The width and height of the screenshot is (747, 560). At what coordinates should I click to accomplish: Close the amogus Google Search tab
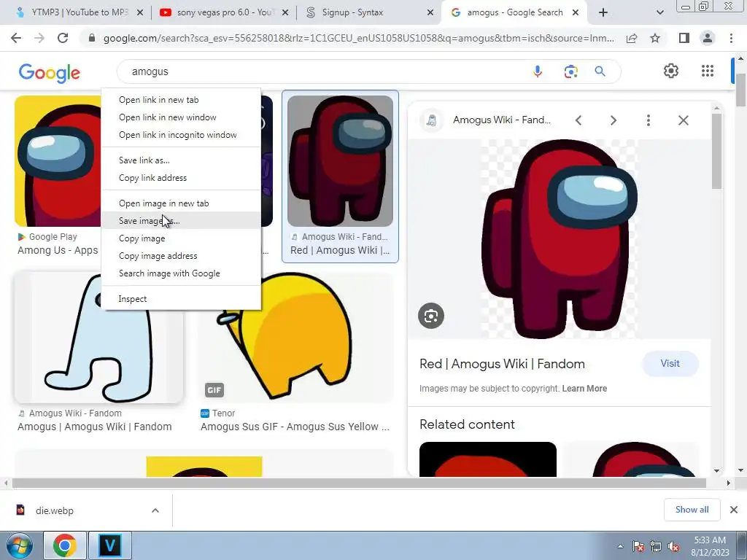pos(576,13)
